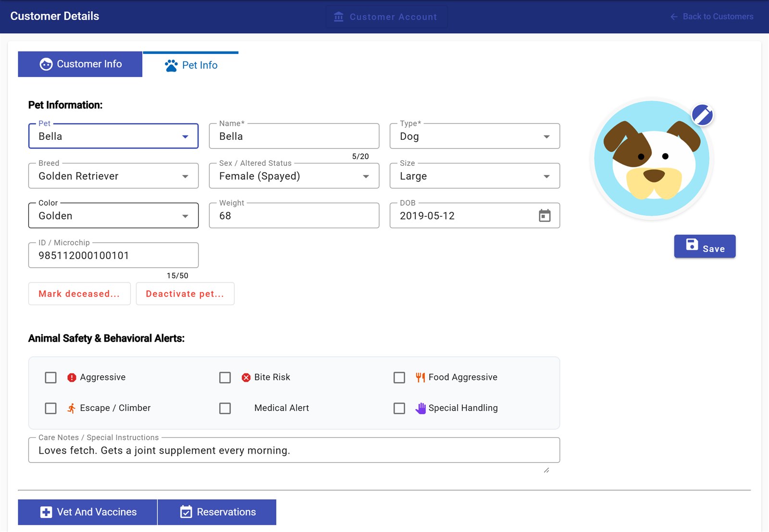
Task: Click the paw icon on Pet Info tab
Action: coord(171,65)
